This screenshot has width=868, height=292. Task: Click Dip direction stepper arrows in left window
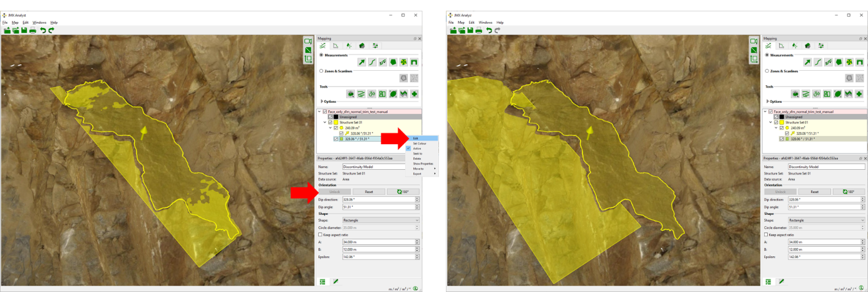pos(417,199)
